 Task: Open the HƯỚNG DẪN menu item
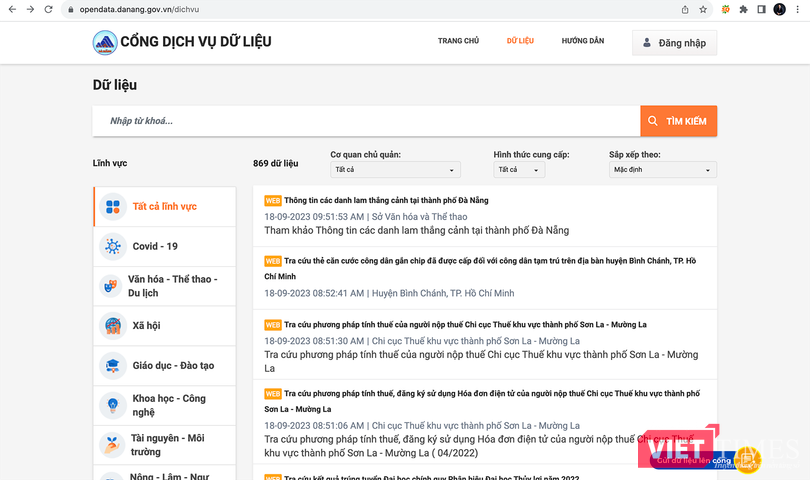[582, 41]
